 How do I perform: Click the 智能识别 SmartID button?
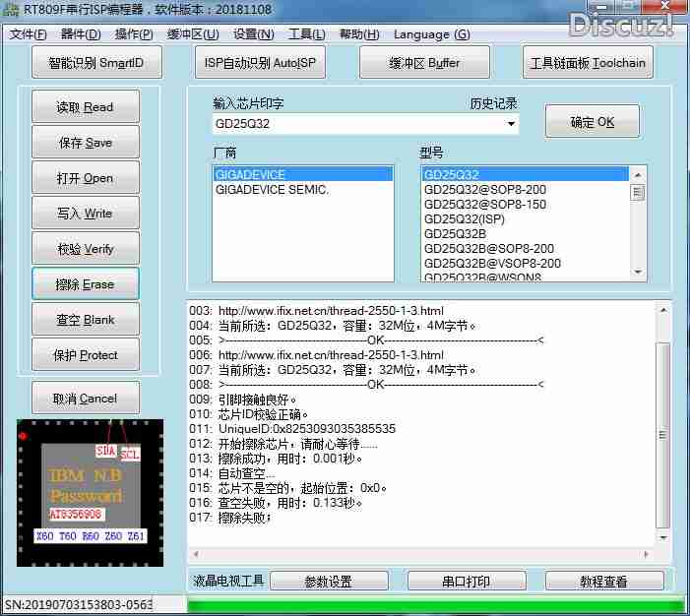tap(96, 63)
